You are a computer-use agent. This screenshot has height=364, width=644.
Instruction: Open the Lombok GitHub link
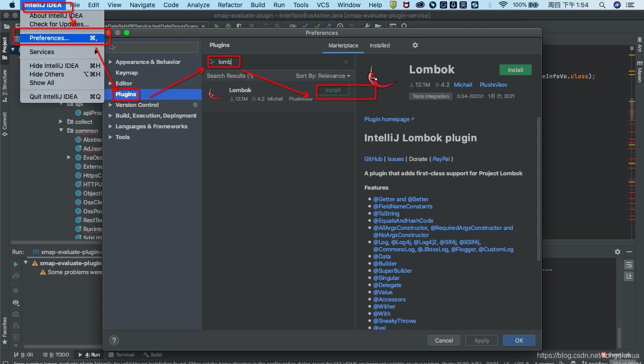click(373, 159)
